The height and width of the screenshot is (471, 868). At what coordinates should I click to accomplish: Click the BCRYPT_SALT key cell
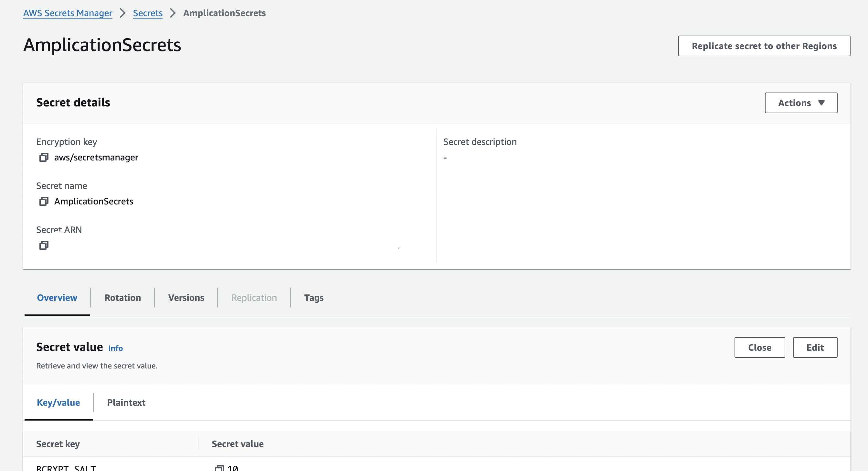pyautogui.click(x=66, y=468)
